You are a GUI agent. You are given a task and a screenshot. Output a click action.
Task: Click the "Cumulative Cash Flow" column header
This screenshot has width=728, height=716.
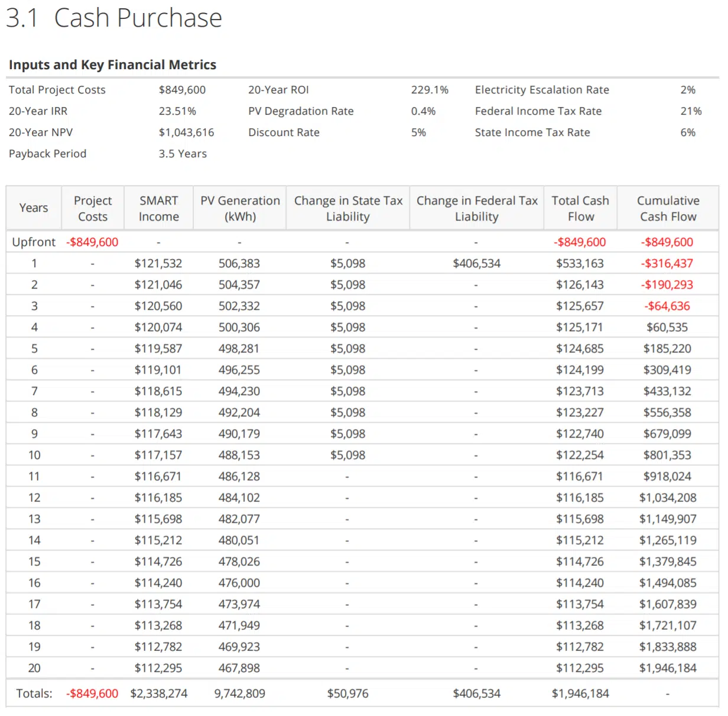(x=668, y=209)
